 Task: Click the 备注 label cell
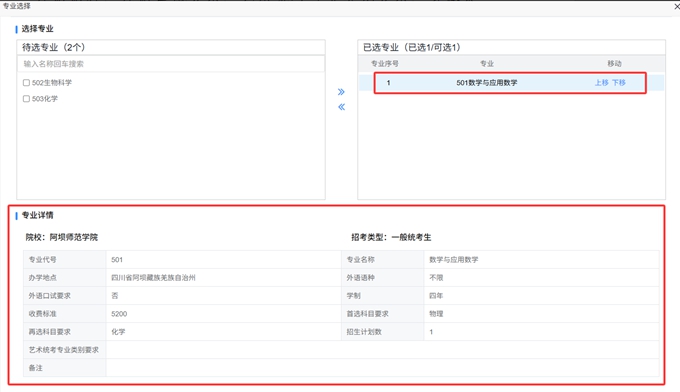tap(65, 368)
